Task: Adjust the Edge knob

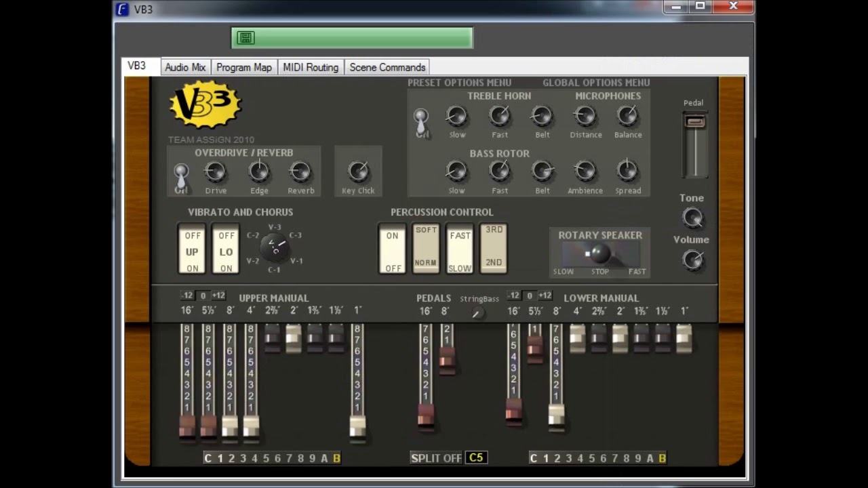Action: coord(258,172)
